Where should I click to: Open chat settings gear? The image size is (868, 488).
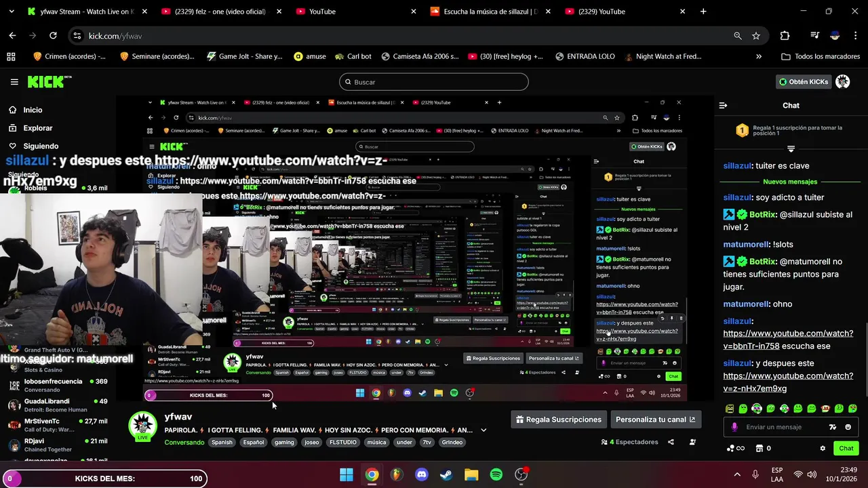pyautogui.click(x=823, y=448)
